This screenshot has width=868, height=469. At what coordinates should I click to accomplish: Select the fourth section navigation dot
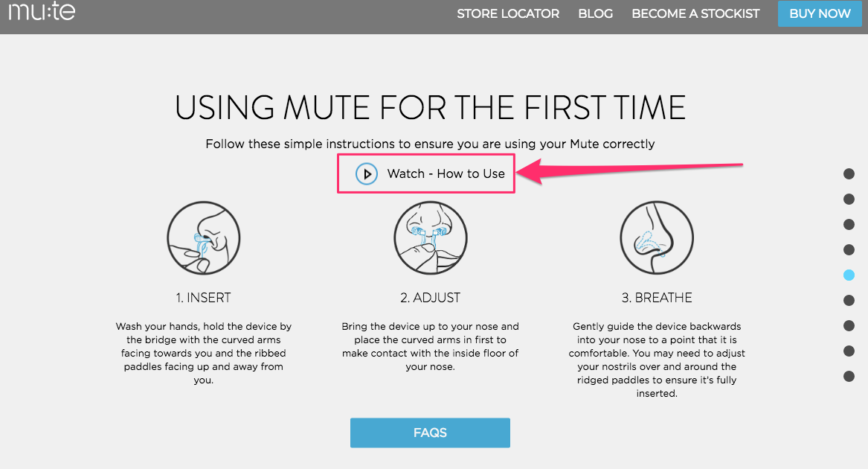tap(849, 249)
